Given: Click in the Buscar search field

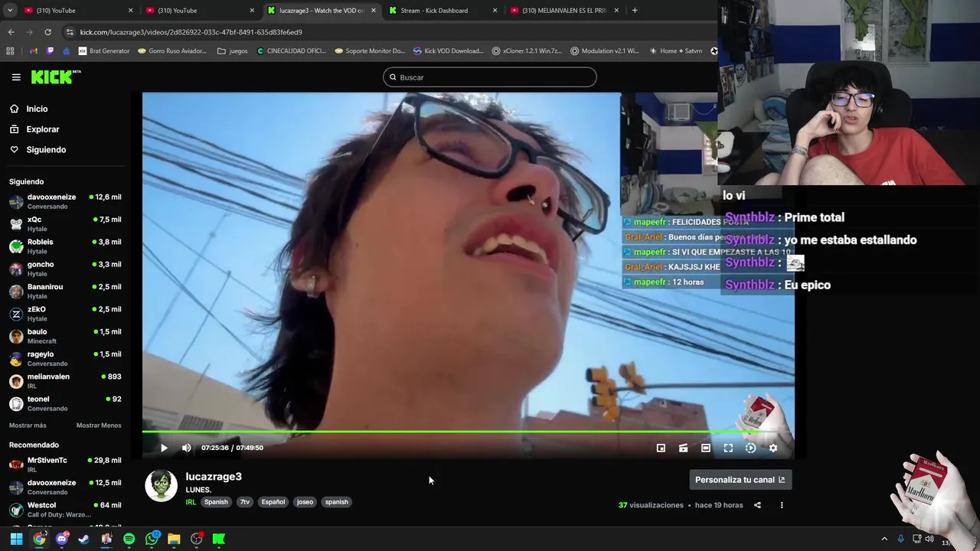Looking at the screenshot, I should click(490, 77).
